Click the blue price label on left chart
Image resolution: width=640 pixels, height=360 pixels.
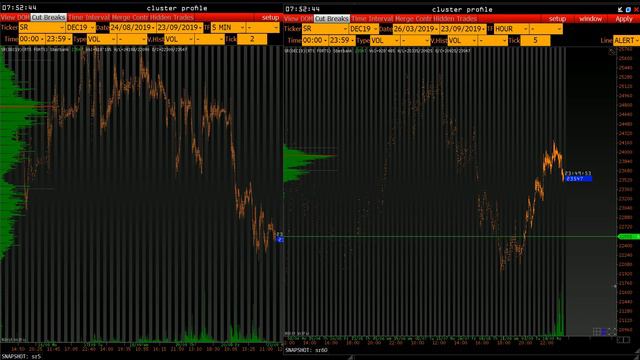point(280,240)
